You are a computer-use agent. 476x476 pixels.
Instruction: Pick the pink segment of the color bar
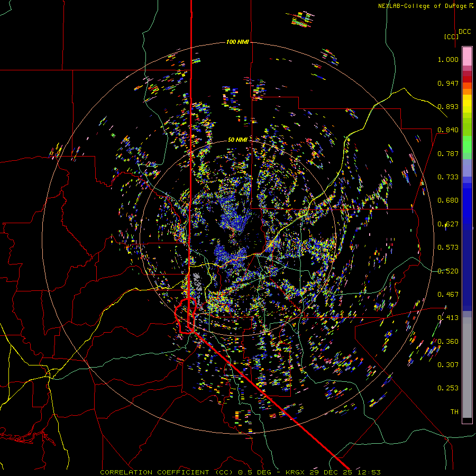[x=467, y=56]
